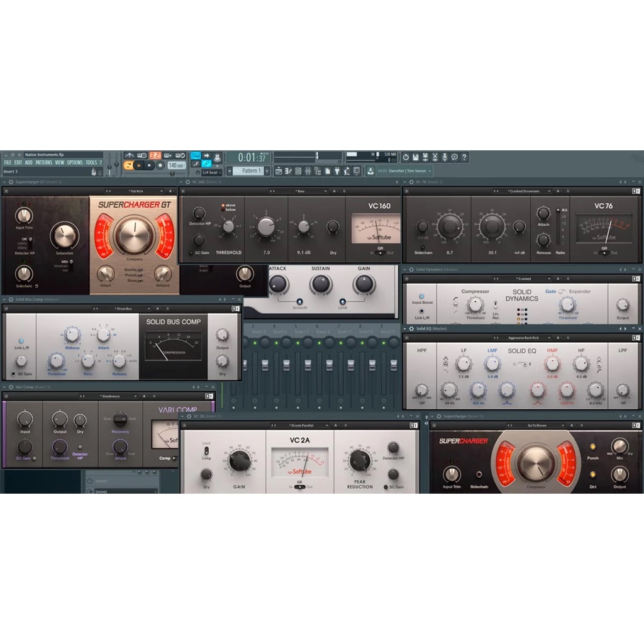Toggle the Smooth option under ATTACK knob

pyautogui.click(x=299, y=302)
